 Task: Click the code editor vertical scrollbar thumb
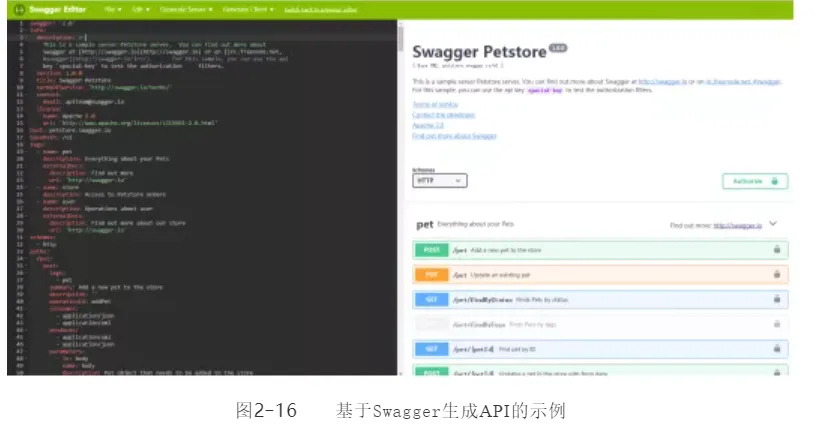coord(401,37)
